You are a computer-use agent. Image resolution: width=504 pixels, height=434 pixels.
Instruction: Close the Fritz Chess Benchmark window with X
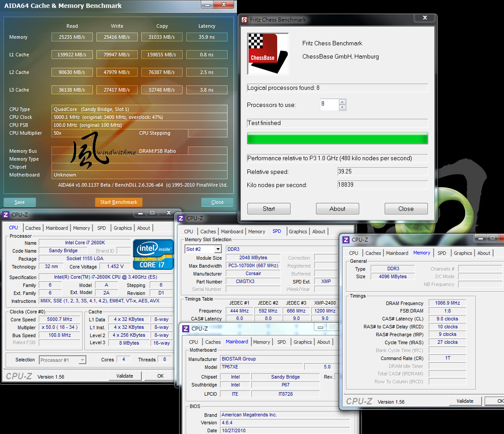click(425, 18)
